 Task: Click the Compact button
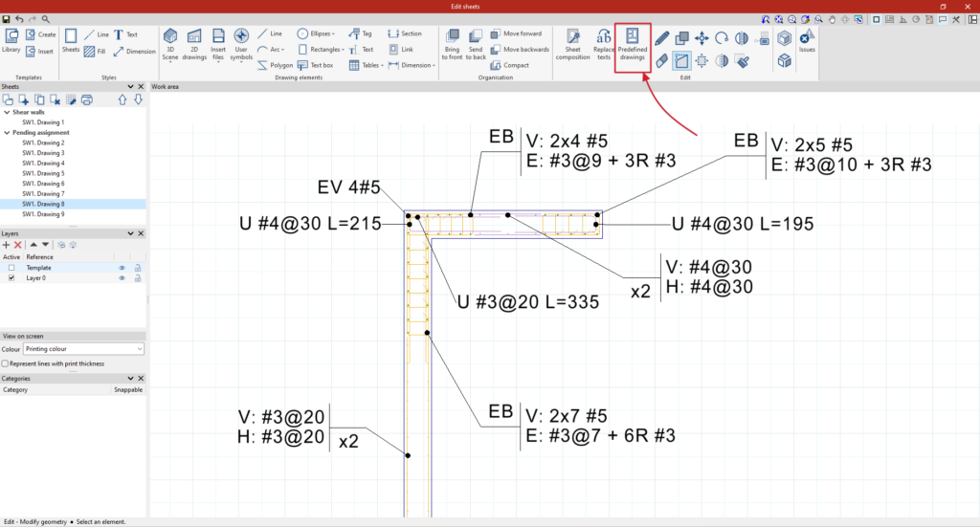click(510, 65)
